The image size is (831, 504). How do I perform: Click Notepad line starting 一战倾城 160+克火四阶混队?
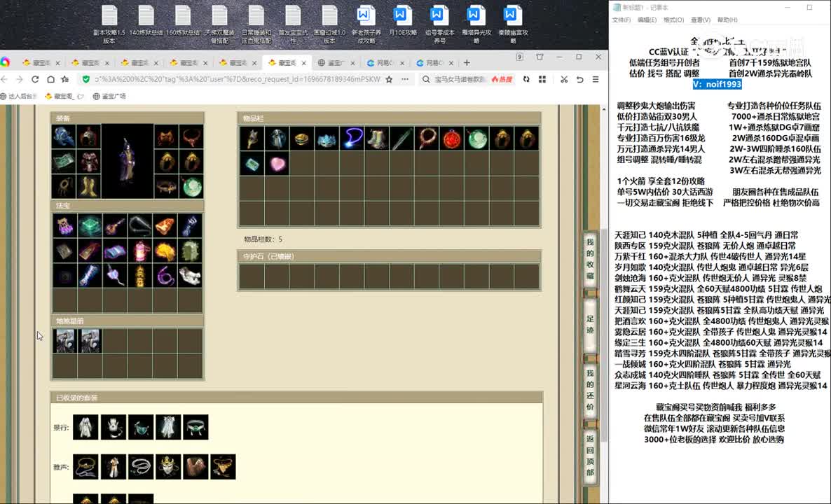point(702,364)
